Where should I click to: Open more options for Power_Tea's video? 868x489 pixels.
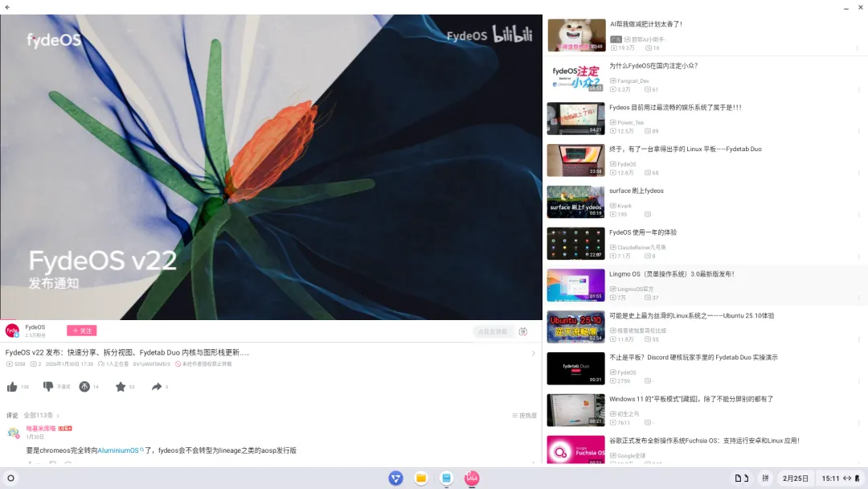point(859,131)
